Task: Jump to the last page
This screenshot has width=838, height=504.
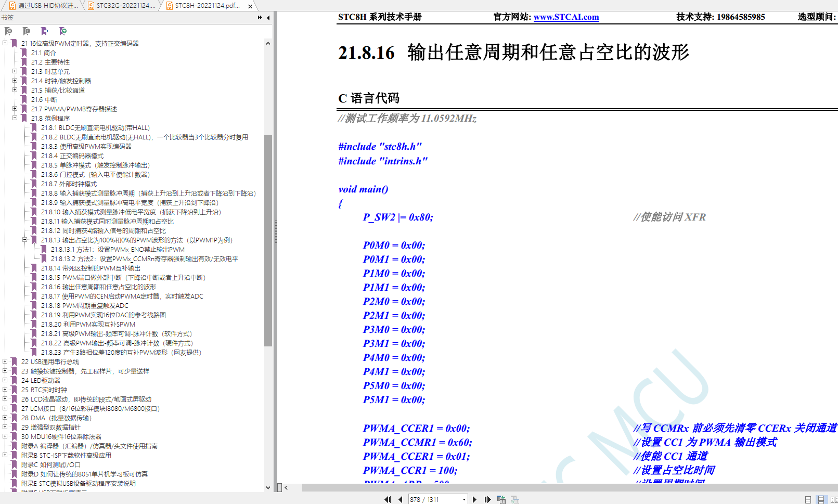Action: (487, 499)
